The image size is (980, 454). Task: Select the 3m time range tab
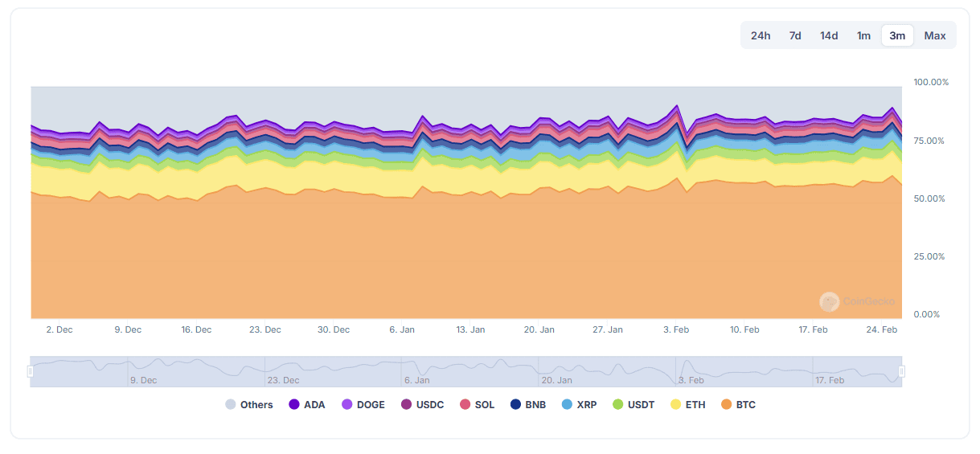pos(897,35)
